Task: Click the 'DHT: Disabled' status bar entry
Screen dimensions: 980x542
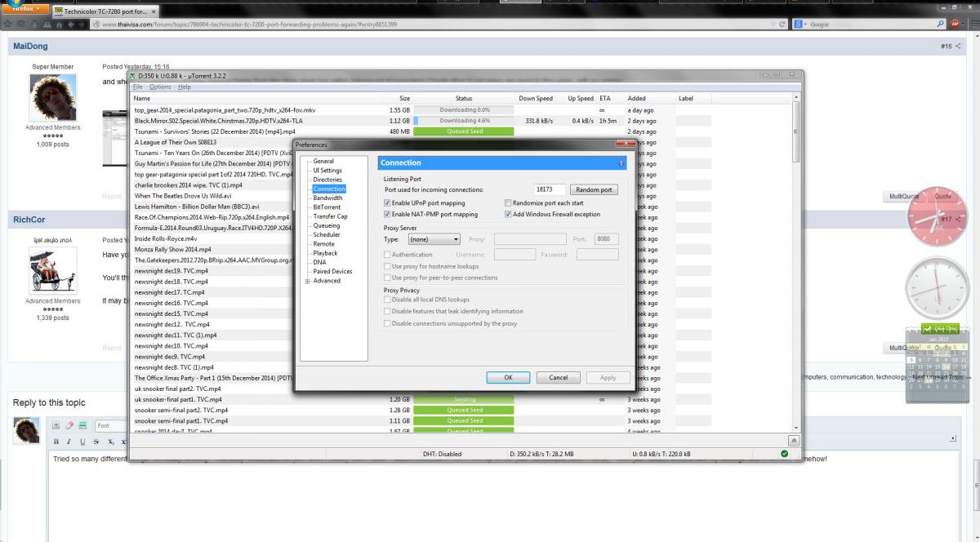Action: pyautogui.click(x=442, y=454)
